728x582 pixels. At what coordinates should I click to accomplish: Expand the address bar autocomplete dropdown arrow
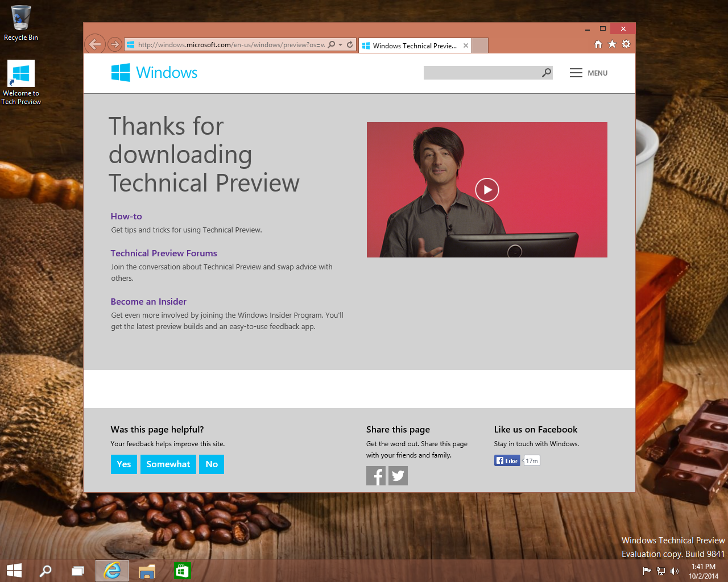pyautogui.click(x=340, y=44)
